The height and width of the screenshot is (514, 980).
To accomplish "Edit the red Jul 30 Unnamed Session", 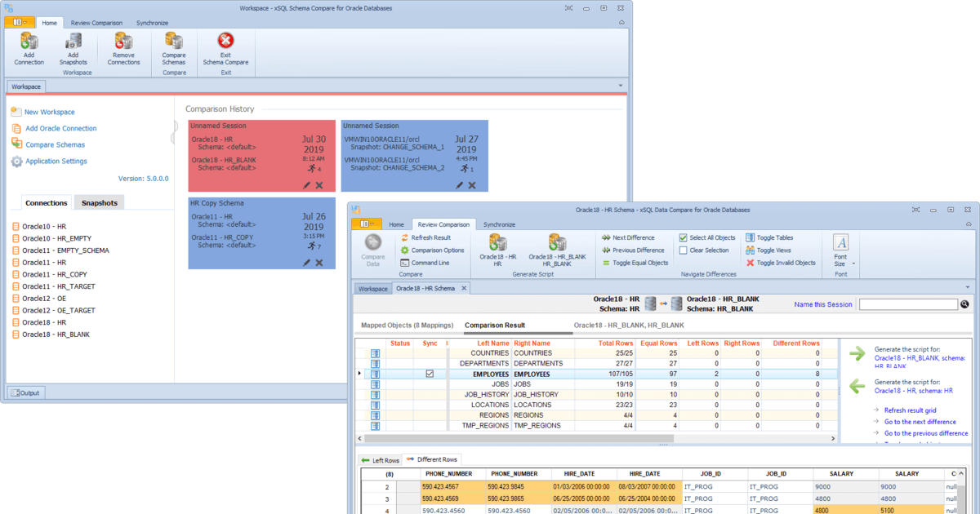I will pyautogui.click(x=306, y=185).
